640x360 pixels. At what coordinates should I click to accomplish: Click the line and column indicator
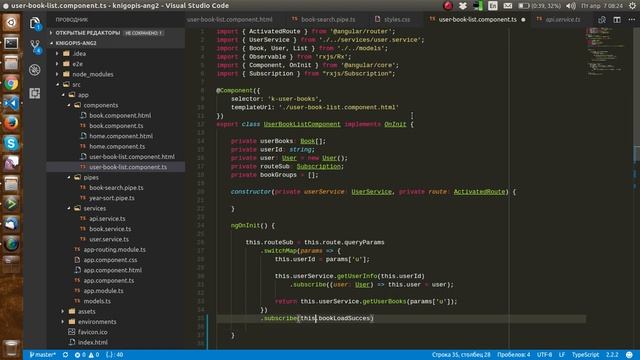461,355
